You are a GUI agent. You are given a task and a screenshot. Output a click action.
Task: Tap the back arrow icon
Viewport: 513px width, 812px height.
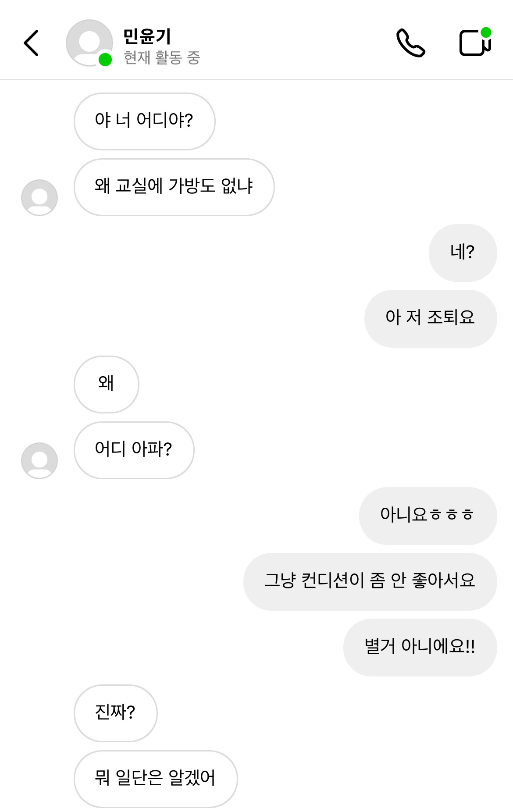point(31,43)
